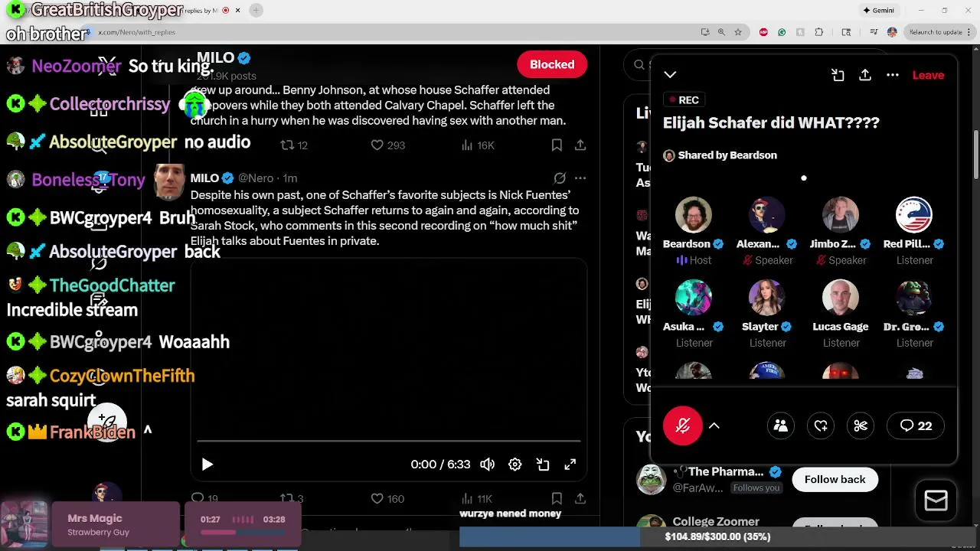Collapse the Space panel with chevron

pyautogui.click(x=670, y=75)
